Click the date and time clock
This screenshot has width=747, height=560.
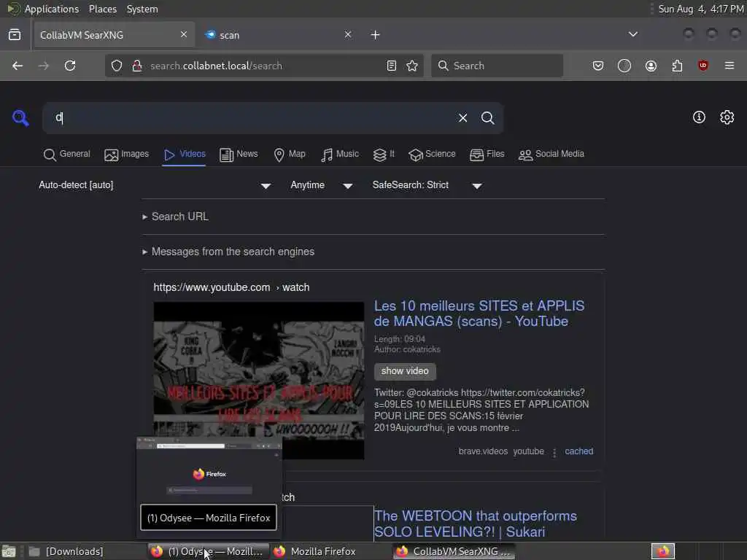click(x=700, y=9)
